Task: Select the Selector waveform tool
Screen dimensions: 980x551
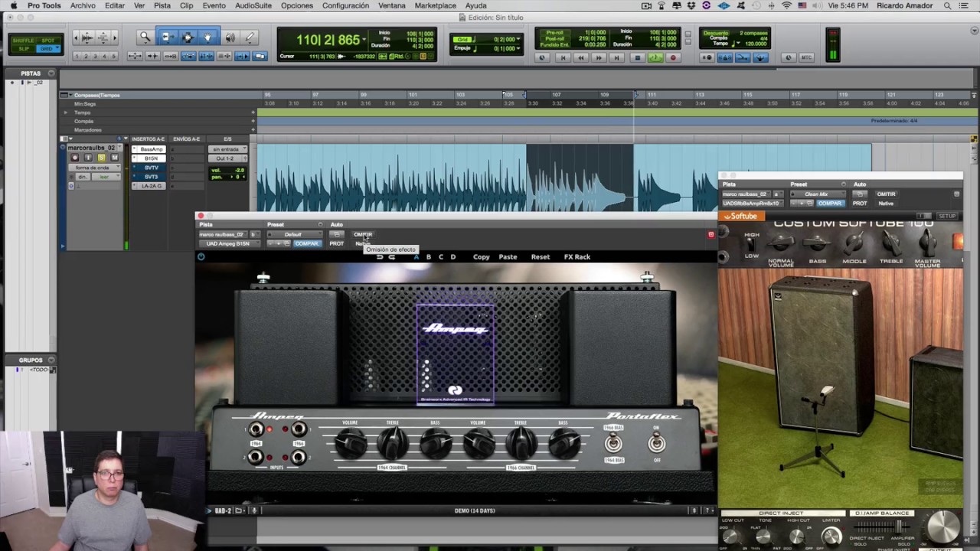Action: [x=187, y=37]
